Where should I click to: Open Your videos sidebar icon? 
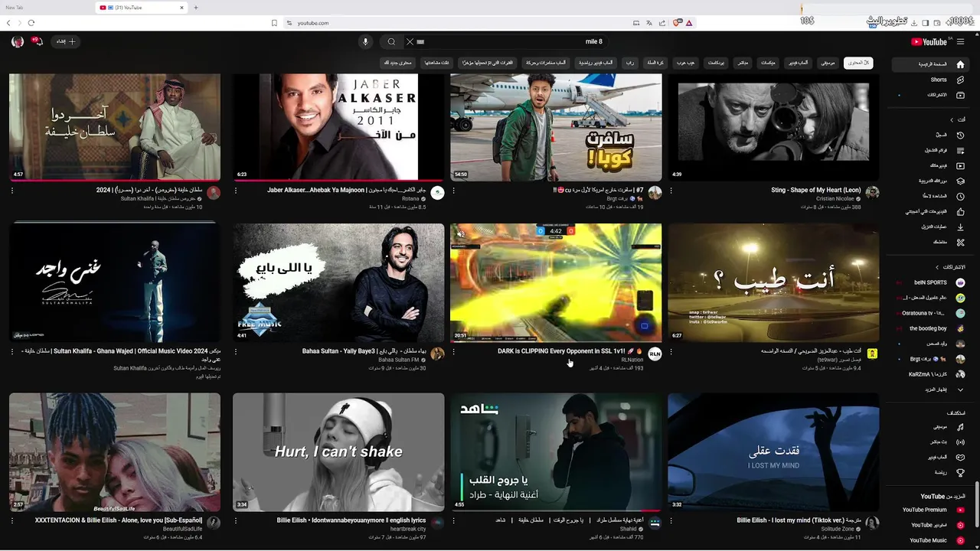960,165
